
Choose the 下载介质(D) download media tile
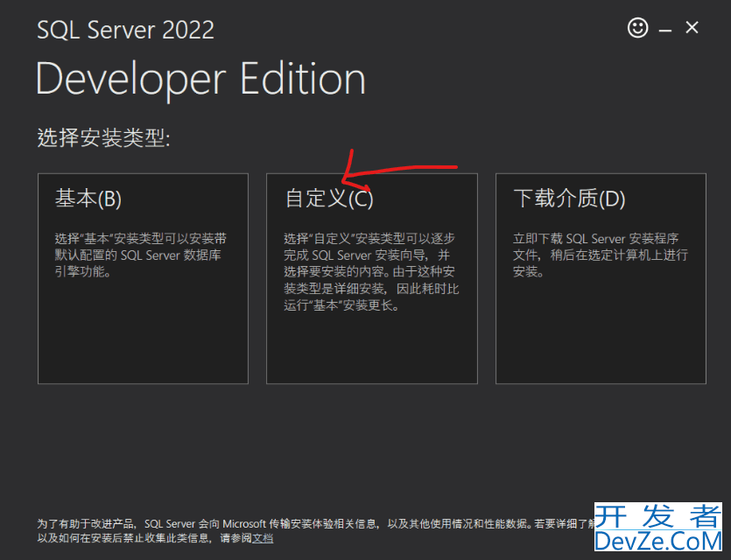coord(601,278)
